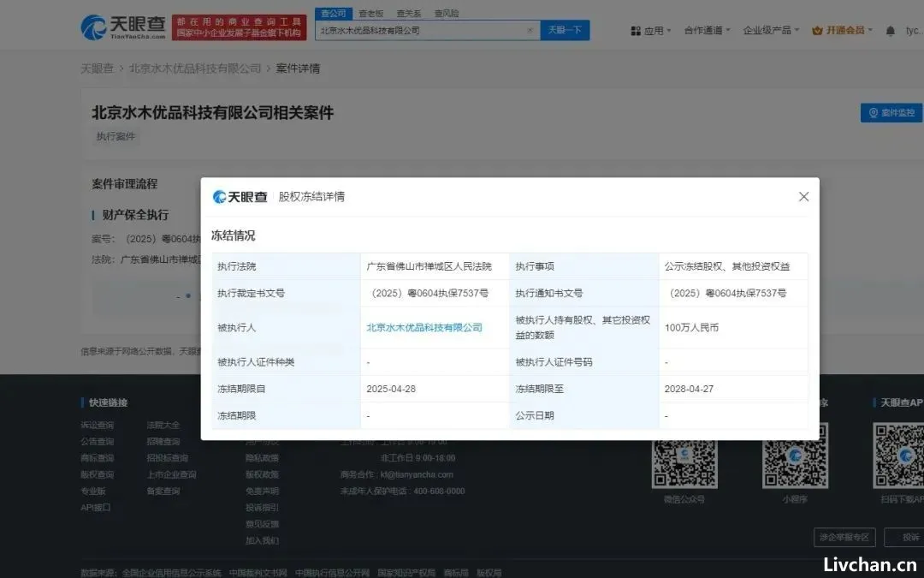Clear the search box with the X icon

530,31
